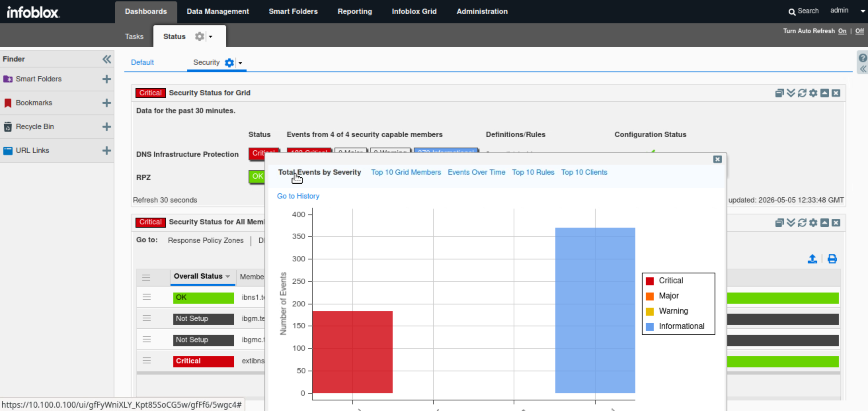The width and height of the screenshot is (868, 411).
Task: Click the stacked-windows icon on Security Status for All Members
Action: pos(779,223)
